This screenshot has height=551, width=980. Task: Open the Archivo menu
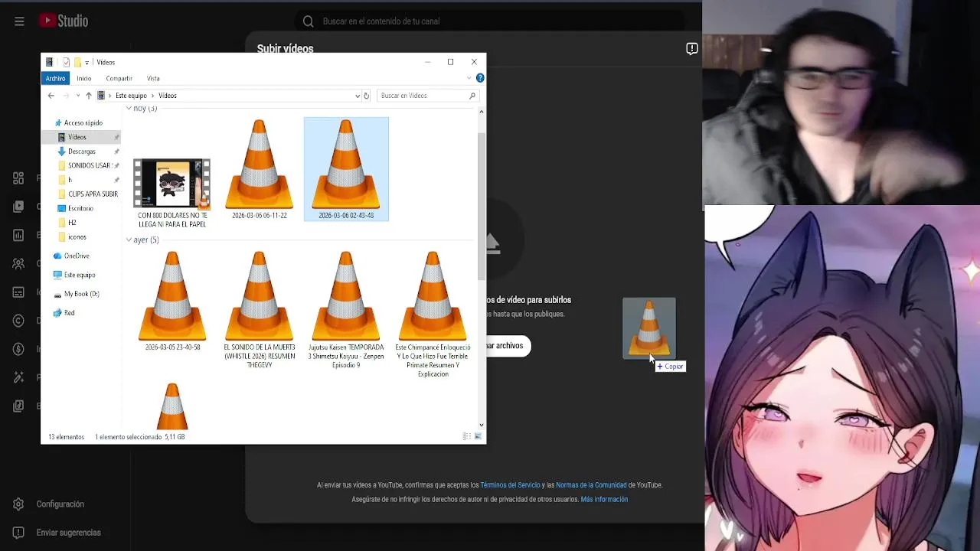click(x=55, y=78)
